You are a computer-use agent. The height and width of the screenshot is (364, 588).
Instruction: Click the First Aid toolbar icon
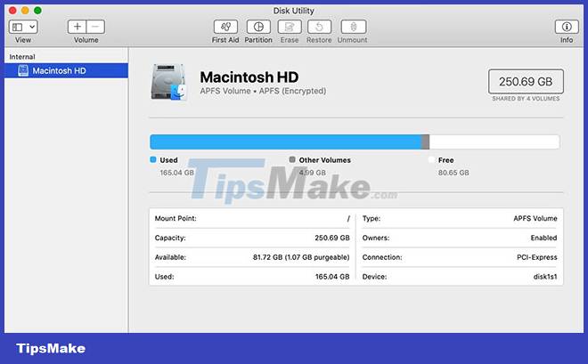[225, 27]
